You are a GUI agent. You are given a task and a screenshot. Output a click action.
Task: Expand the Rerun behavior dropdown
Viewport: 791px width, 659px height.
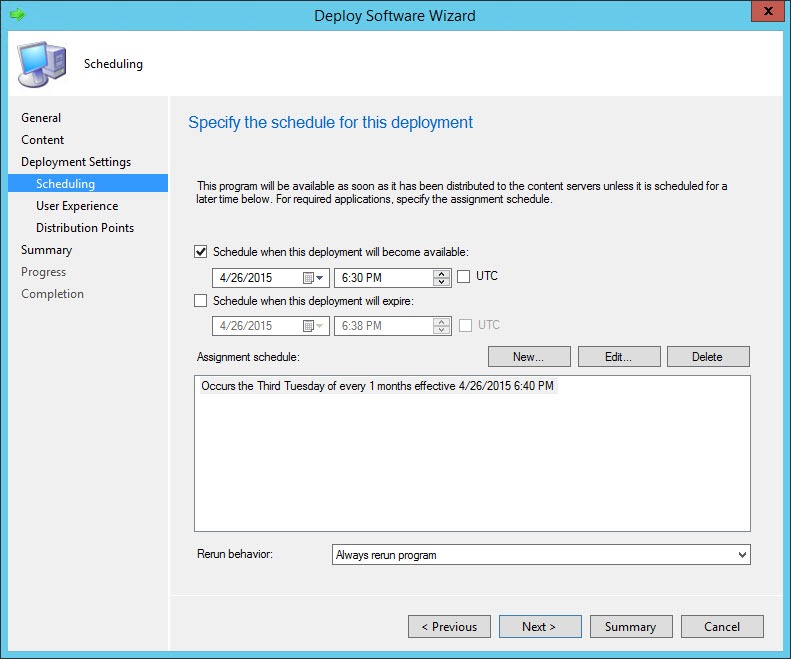pyautogui.click(x=740, y=554)
